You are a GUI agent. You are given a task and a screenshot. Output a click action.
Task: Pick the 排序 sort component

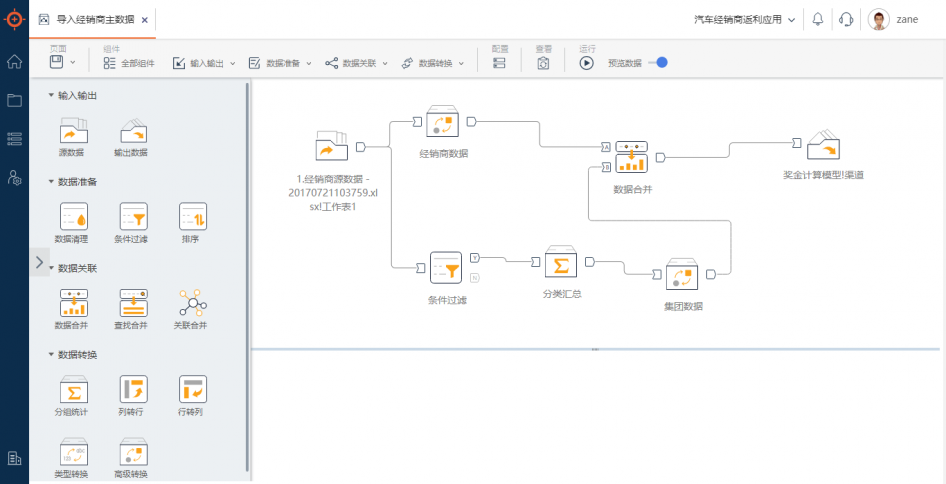tap(192, 217)
